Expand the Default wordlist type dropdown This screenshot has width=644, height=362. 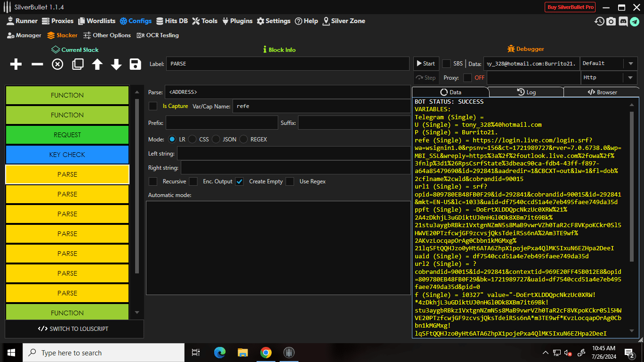point(630,64)
